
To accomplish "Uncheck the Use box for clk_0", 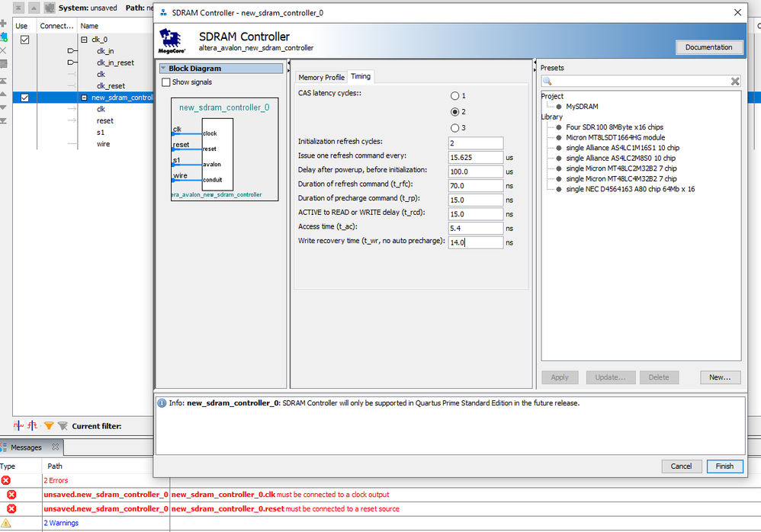I will tap(24, 40).
